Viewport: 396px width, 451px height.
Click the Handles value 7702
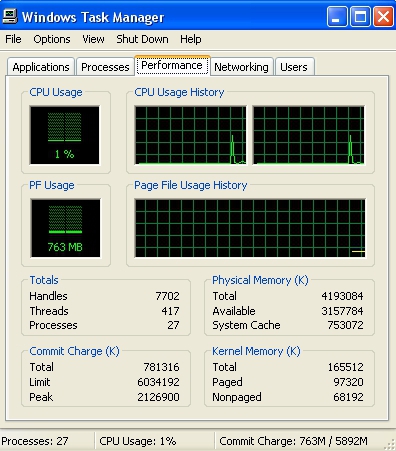(167, 296)
